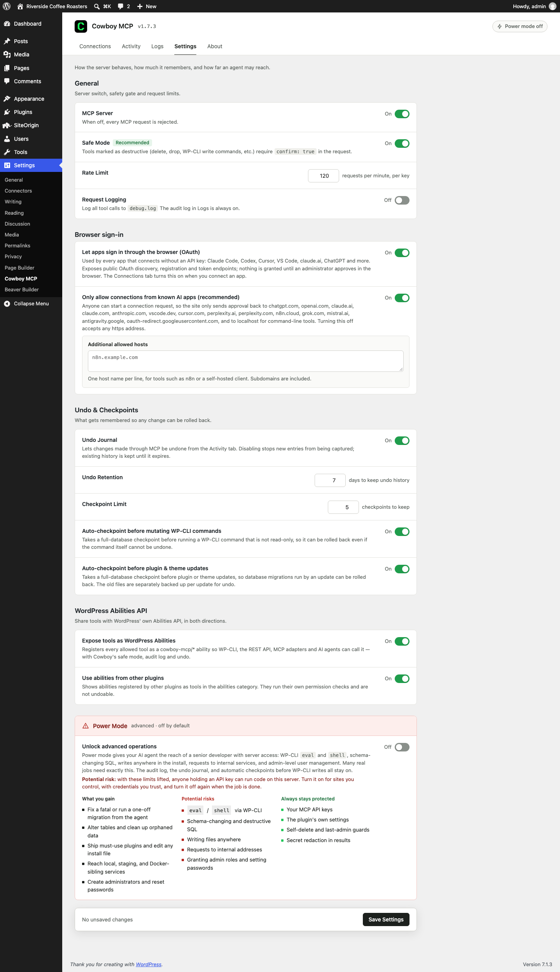Follow the WordPress footer link

(149, 964)
